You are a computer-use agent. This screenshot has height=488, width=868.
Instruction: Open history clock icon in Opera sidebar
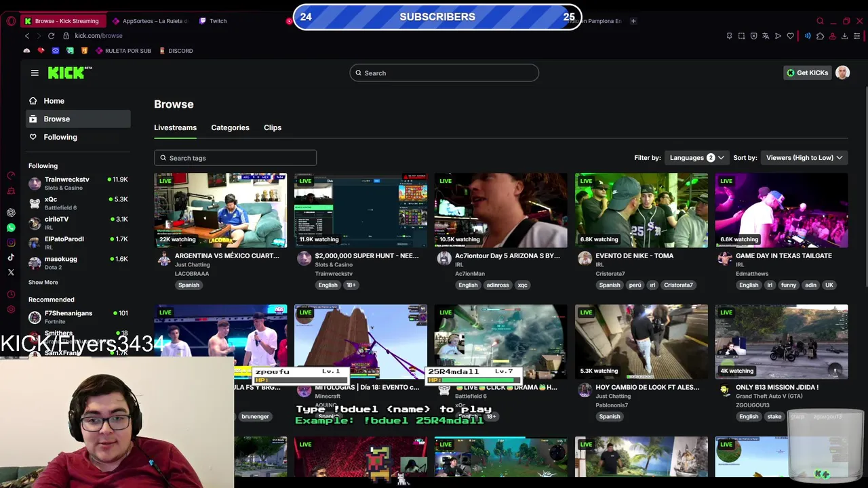(11, 294)
